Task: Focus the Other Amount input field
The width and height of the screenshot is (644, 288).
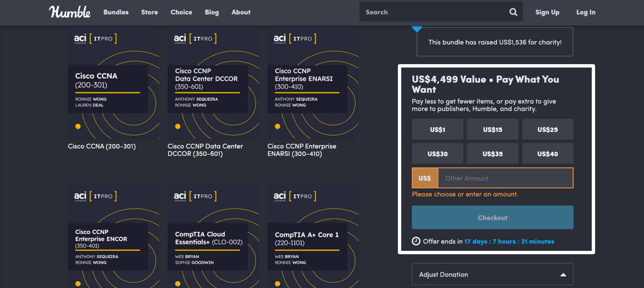Action: point(505,178)
